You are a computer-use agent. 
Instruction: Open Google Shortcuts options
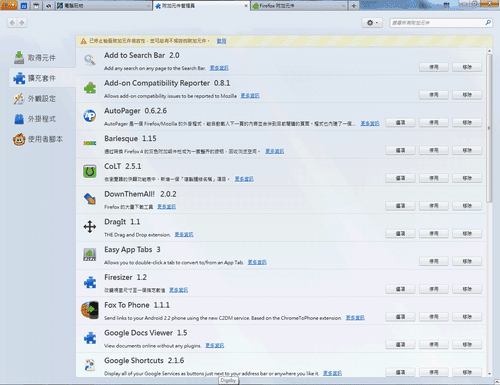tap(400, 372)
